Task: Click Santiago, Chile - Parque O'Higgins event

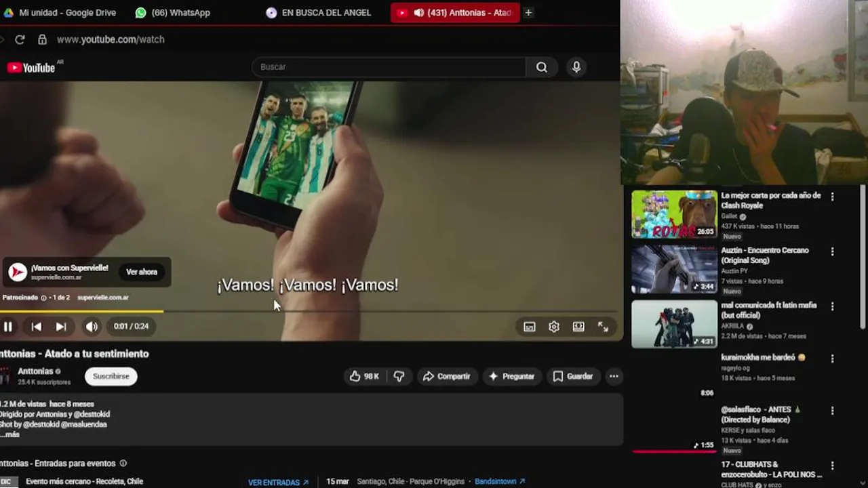Action: point(410,482)
